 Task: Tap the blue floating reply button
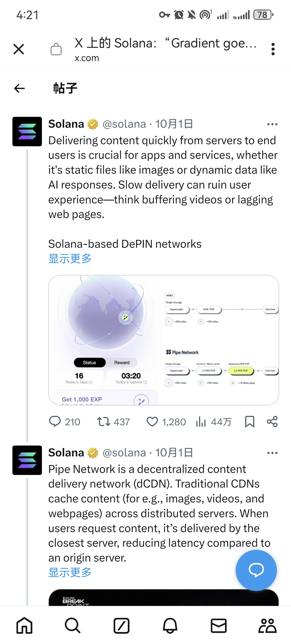[256, 570]
